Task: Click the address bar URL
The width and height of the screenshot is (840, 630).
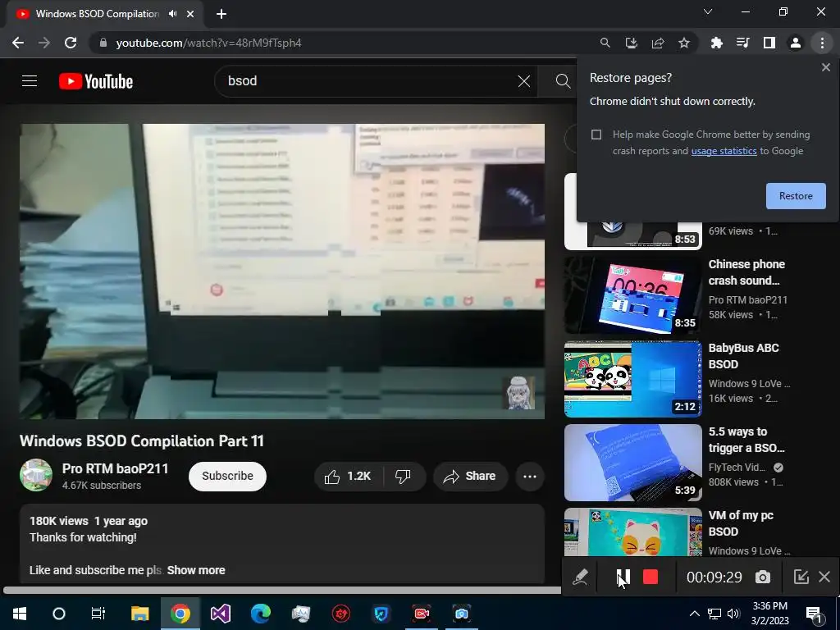Action: click(208, 43)
